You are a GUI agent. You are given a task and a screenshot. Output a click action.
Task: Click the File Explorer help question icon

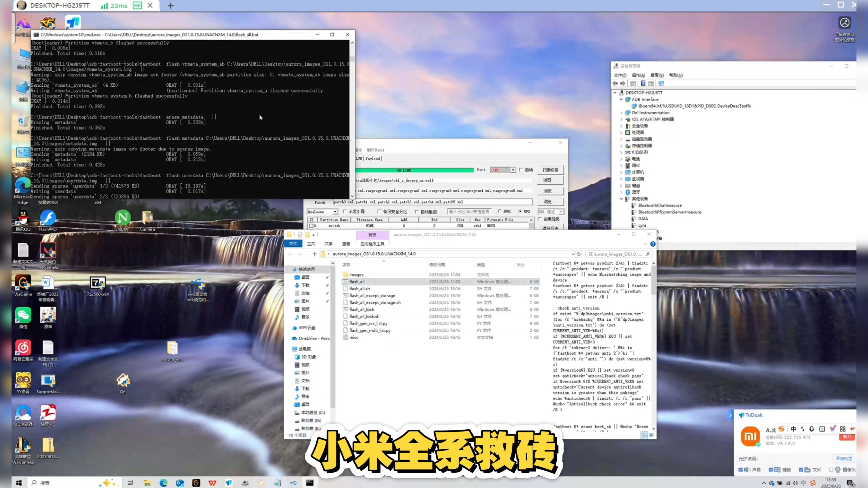653,244
